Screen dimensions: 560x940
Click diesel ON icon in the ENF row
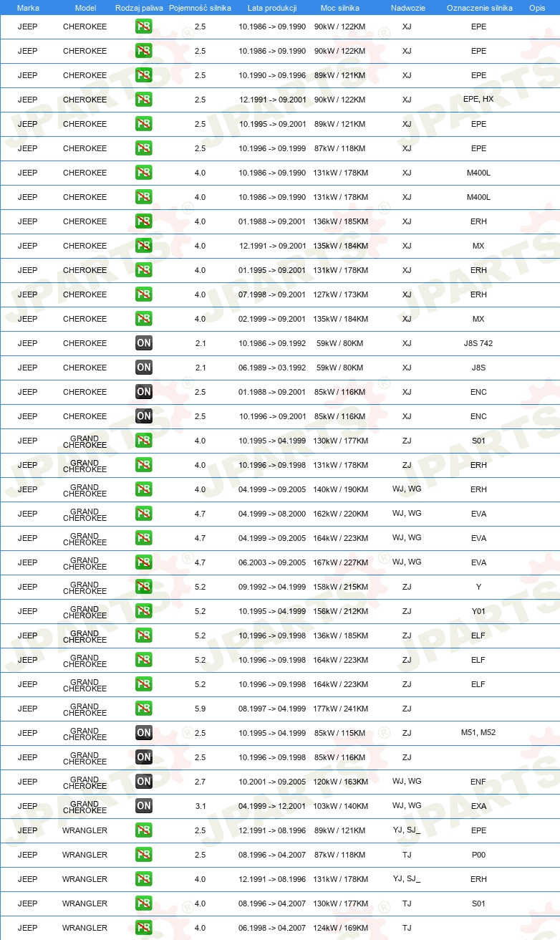[143, 782]
